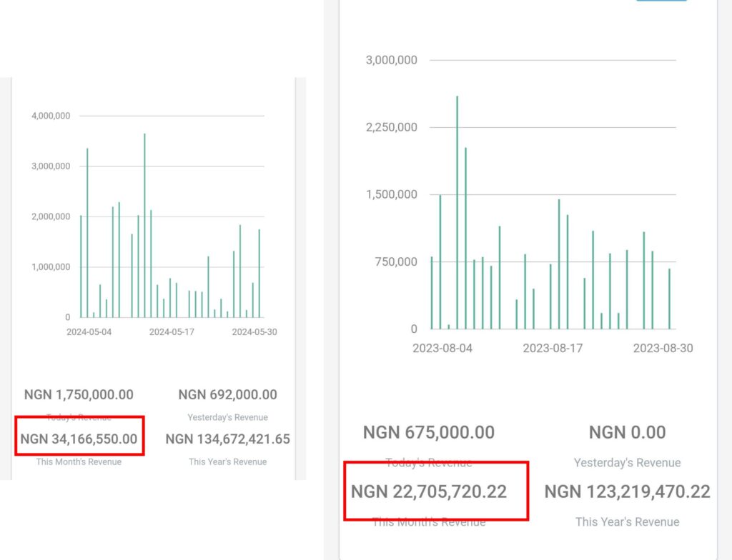Select the NGN 0.00 yesterday's revenue value
This screenshot has width=732, height=560.
click(x=627, y=432)
